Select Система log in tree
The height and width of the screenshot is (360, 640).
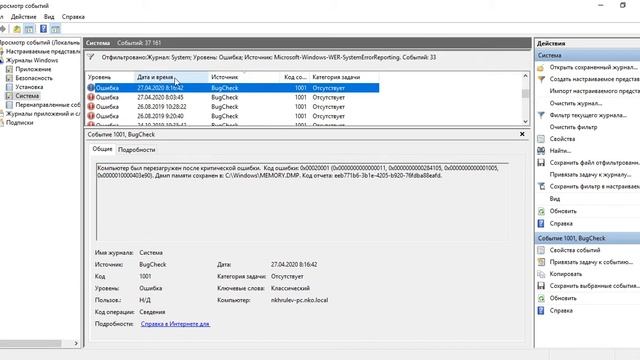point(27,96)
